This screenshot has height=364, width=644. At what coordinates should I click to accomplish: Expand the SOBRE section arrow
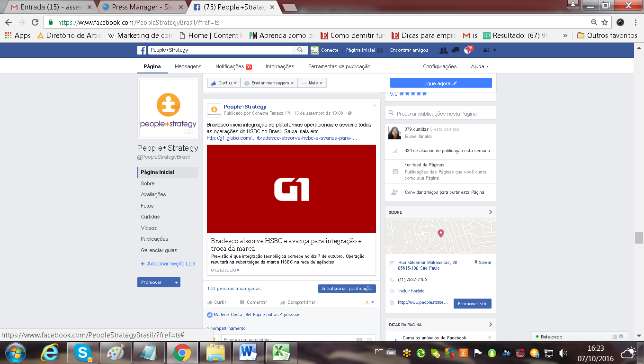coord(491,212)
